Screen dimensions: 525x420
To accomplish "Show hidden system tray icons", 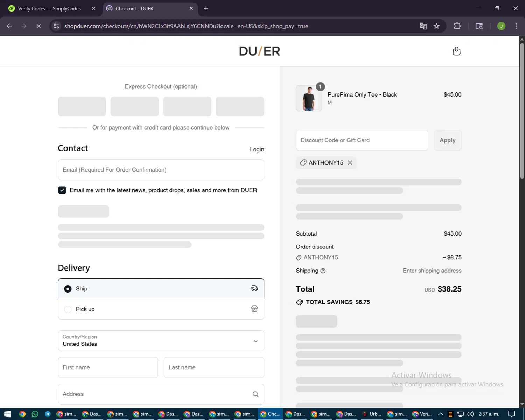I will (441, 414).
